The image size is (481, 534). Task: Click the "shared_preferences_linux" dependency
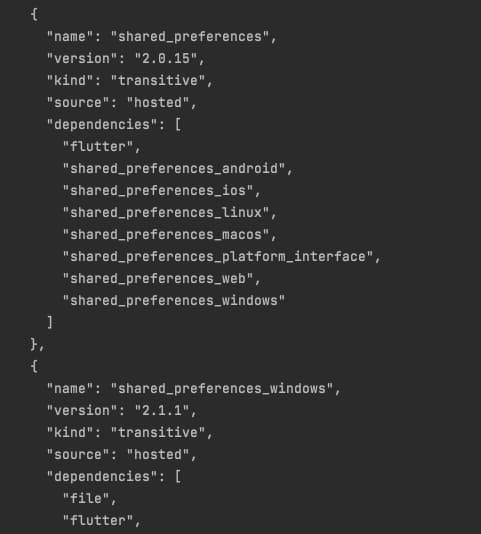tap(166, 213)
